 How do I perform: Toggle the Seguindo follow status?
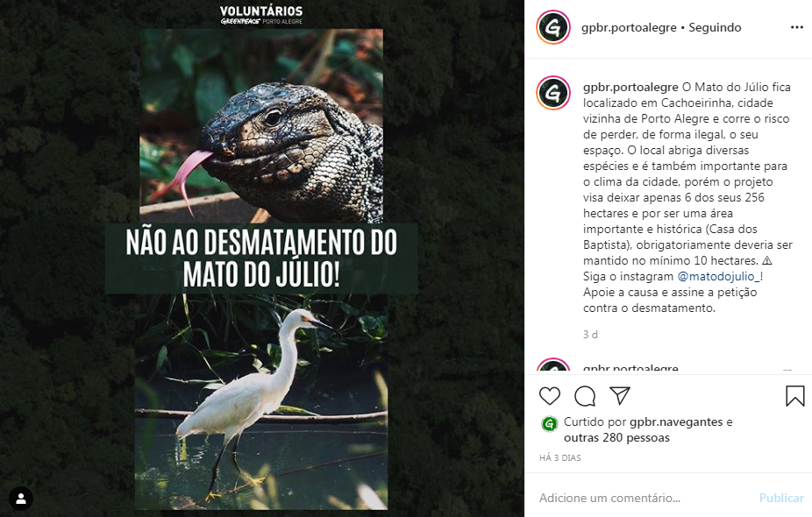coord(715,27)
